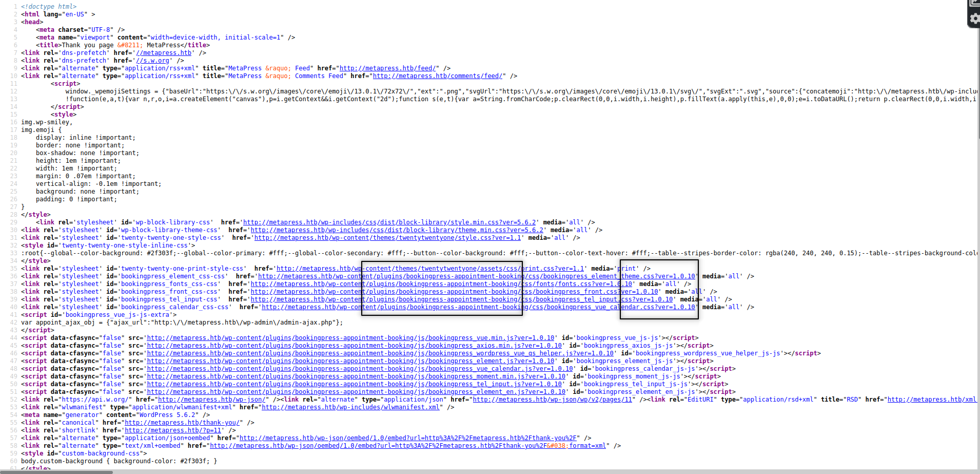Screen dimensions: 980x474
Task: Open the bookingpress_vue.min.js script link
Action: 350,338
